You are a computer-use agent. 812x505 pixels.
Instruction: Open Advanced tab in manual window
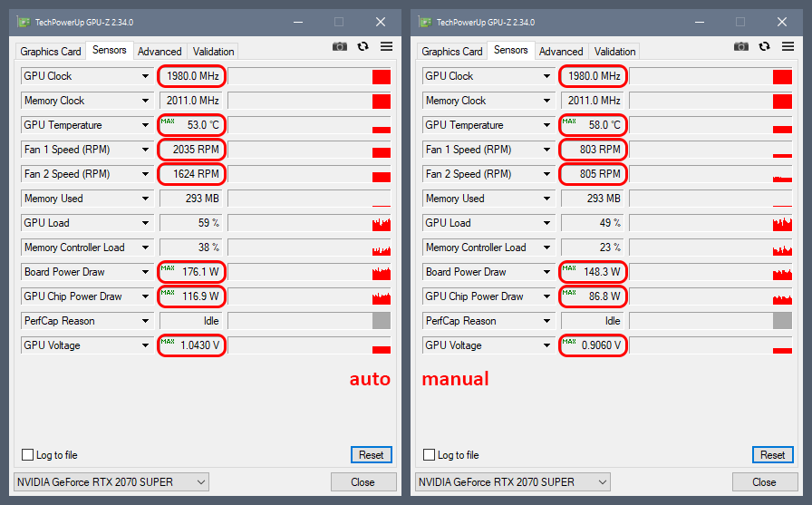pos(561,52)
